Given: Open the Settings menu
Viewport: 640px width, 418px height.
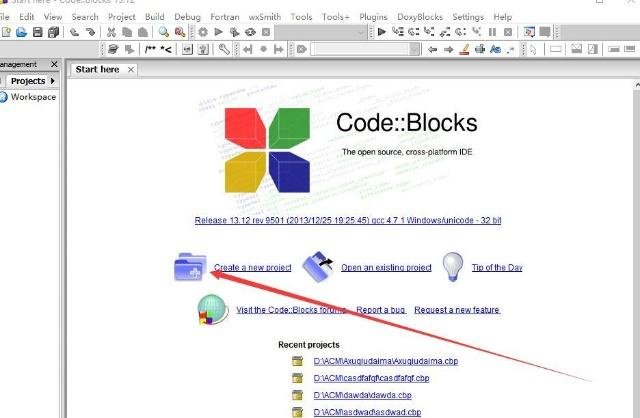Looking at the screenshot, I should (x=467, y=17).
